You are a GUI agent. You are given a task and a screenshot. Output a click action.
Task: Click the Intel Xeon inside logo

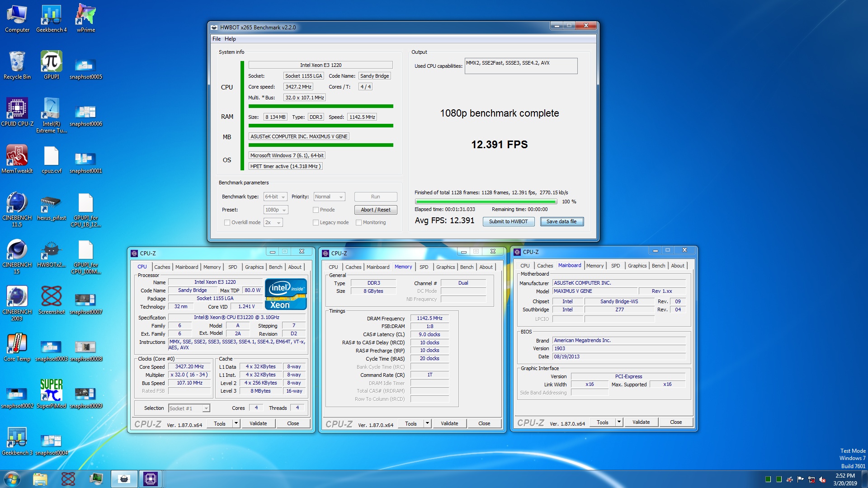click(286, 294)
